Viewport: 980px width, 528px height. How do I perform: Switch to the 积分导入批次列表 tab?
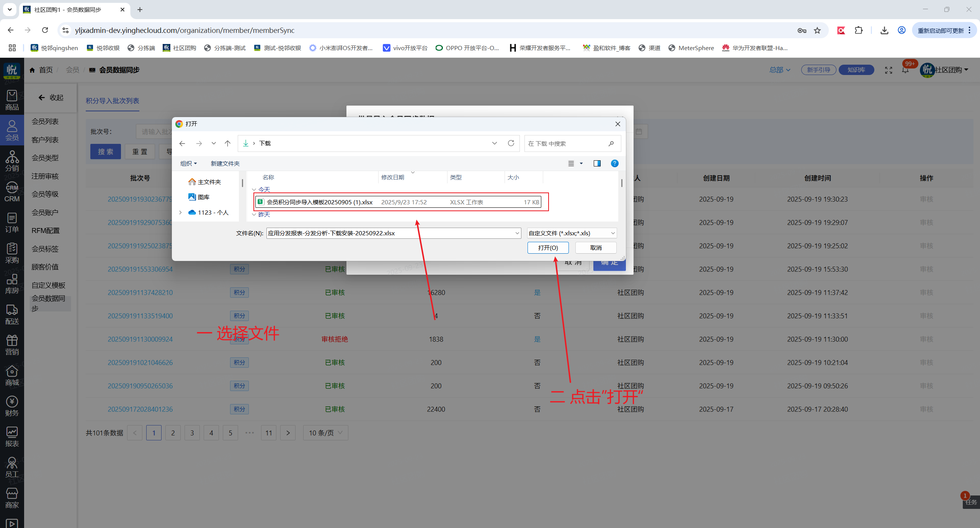(112, 101)
